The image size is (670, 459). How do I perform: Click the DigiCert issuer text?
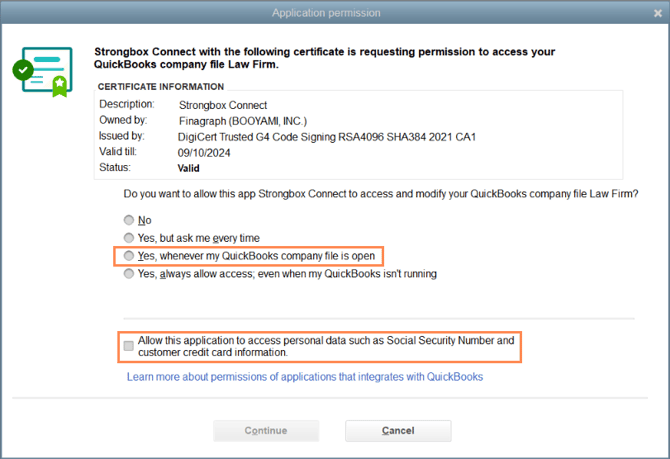coord(326,137)
